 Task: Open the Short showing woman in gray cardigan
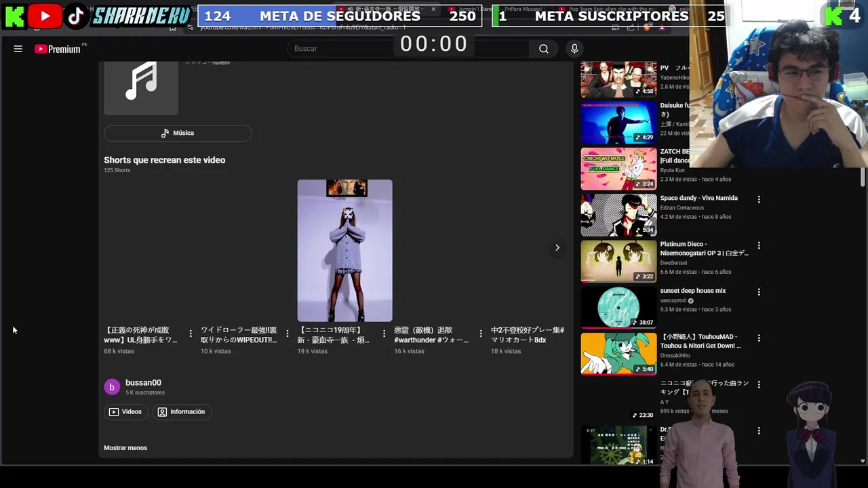point(344,250)
